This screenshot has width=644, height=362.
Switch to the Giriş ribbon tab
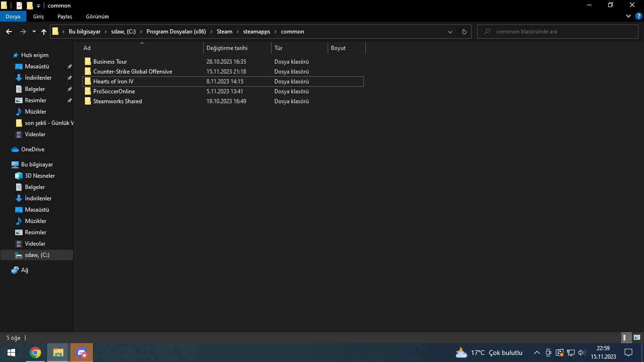[x=39, y=16]
